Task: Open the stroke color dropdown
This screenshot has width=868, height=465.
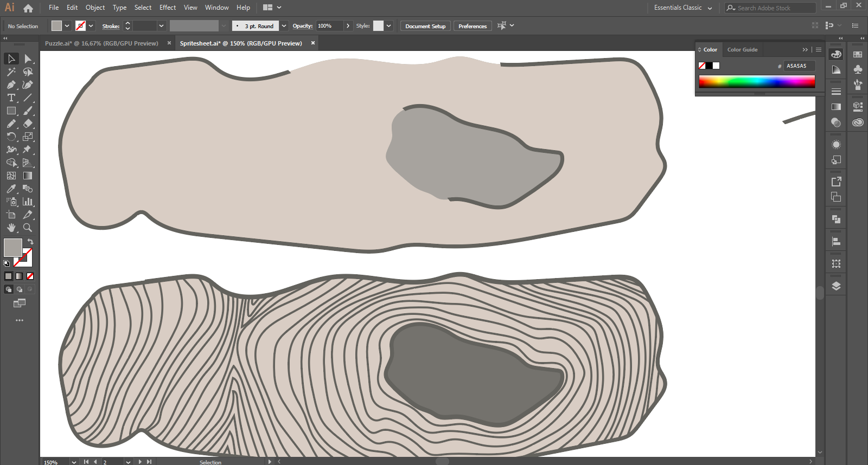Action: [91, 25]
